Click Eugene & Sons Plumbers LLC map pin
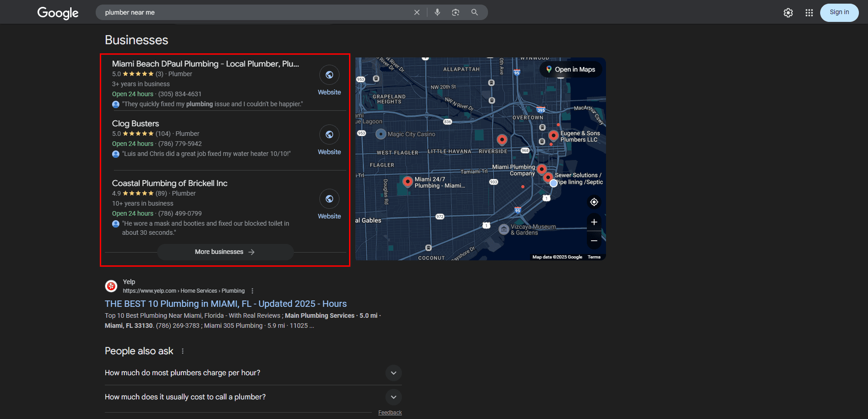The height and width of the screenshot is (419, 868). click(554, 135)
